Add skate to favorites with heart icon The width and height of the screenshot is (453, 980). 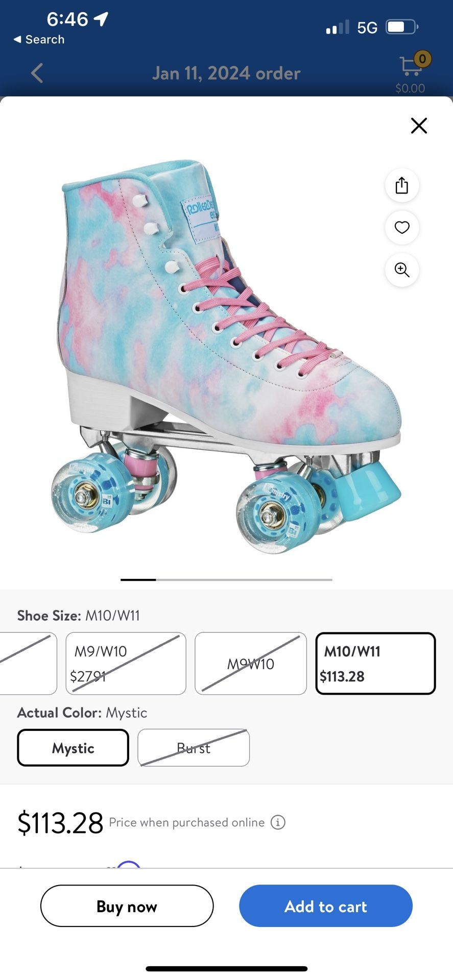(402, 228)
